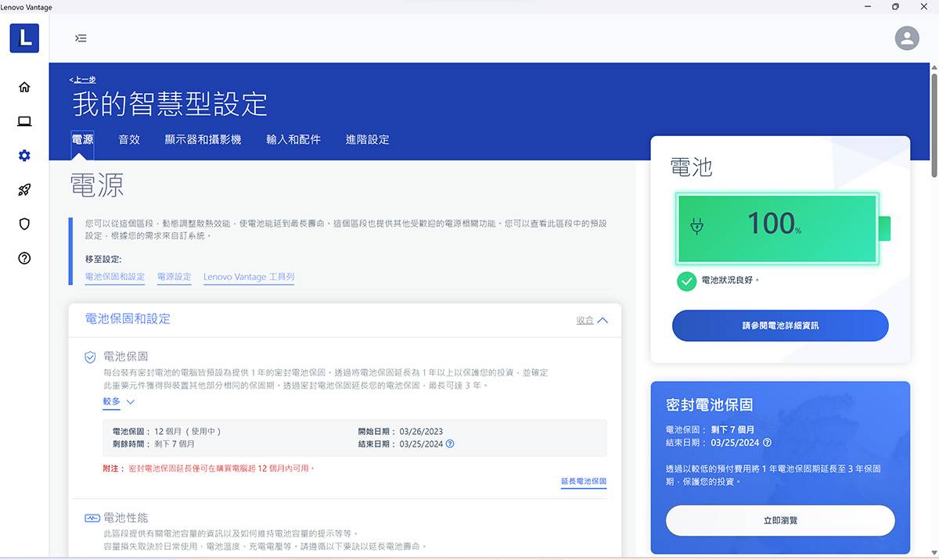Open the rocket boost icon in sidebar

[24, 190]
